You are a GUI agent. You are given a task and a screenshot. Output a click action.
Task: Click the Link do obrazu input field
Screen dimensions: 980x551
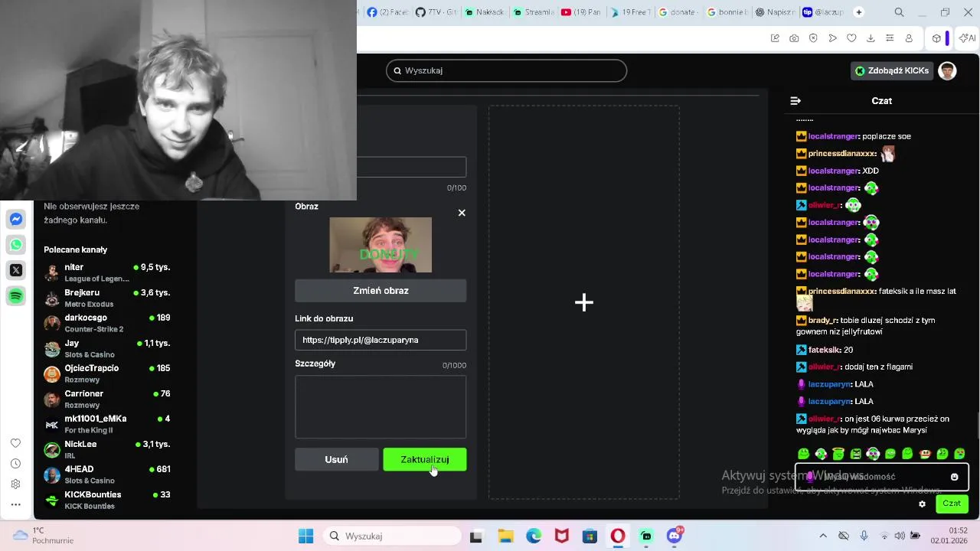click(x=381, y=340)
